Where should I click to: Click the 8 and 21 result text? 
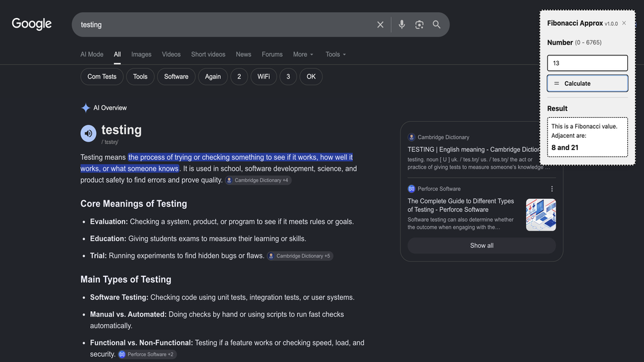pyautogui.click(x=565, y=148)
